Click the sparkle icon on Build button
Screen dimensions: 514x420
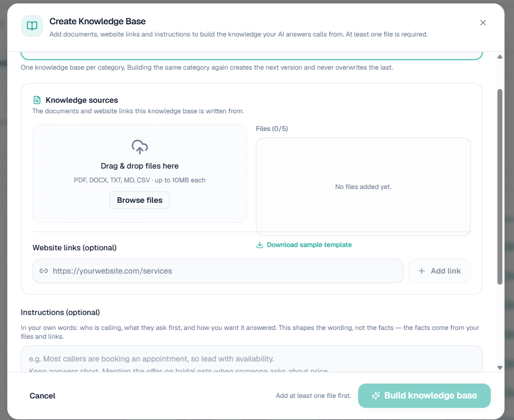coord(376,396)
